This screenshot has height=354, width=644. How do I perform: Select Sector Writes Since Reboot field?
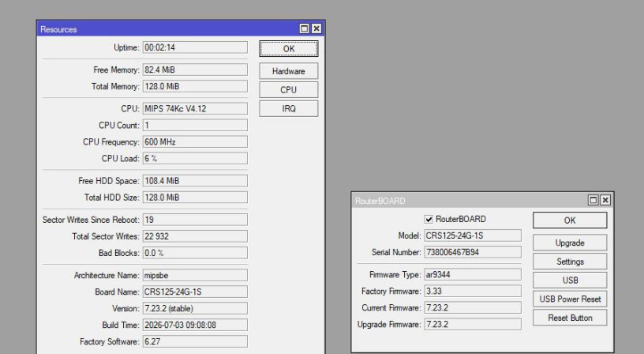195,220
